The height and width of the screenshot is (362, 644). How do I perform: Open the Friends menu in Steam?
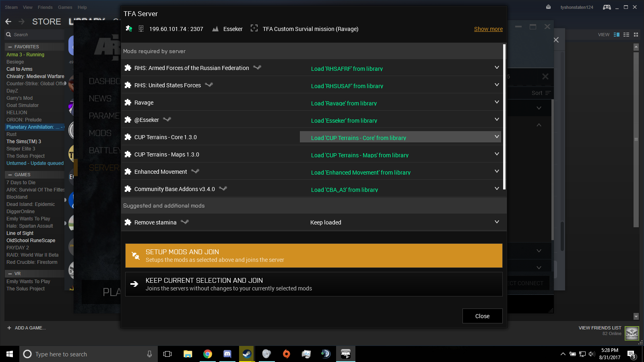click(45, 7)
